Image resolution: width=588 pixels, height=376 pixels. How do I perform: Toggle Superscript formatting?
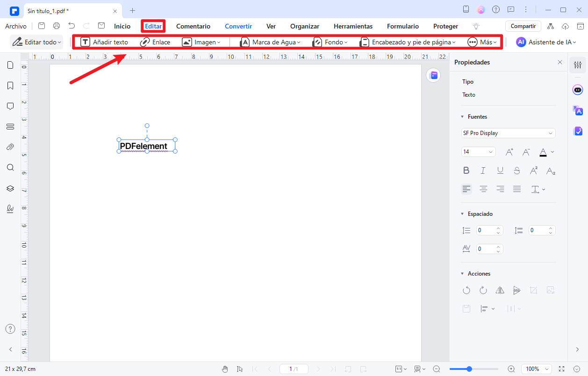534,170
